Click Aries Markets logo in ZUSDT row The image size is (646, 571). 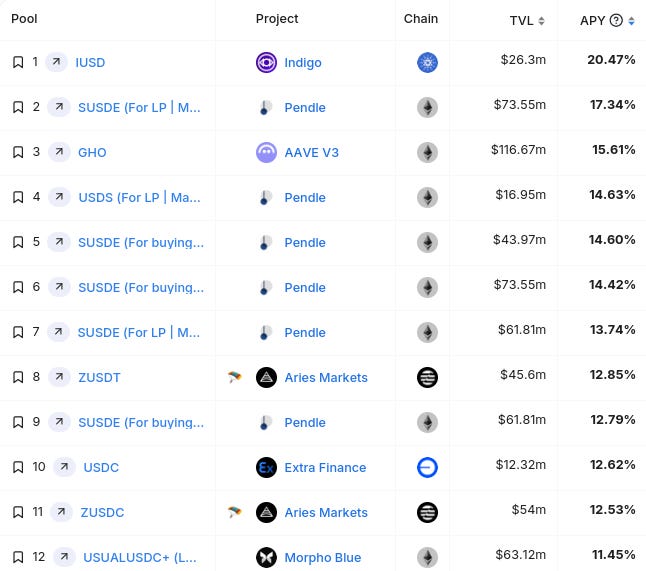pyautogui.click(x=266, y=377)
